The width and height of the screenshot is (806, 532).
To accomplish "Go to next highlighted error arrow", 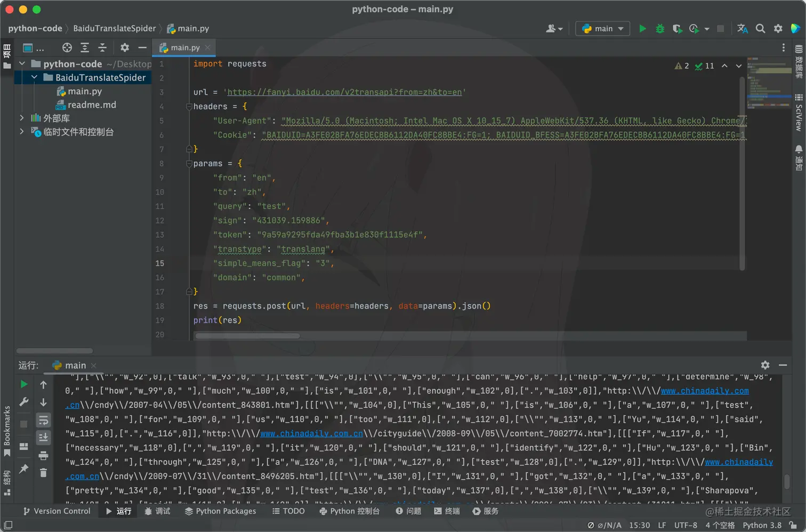I will click(739, 66).
